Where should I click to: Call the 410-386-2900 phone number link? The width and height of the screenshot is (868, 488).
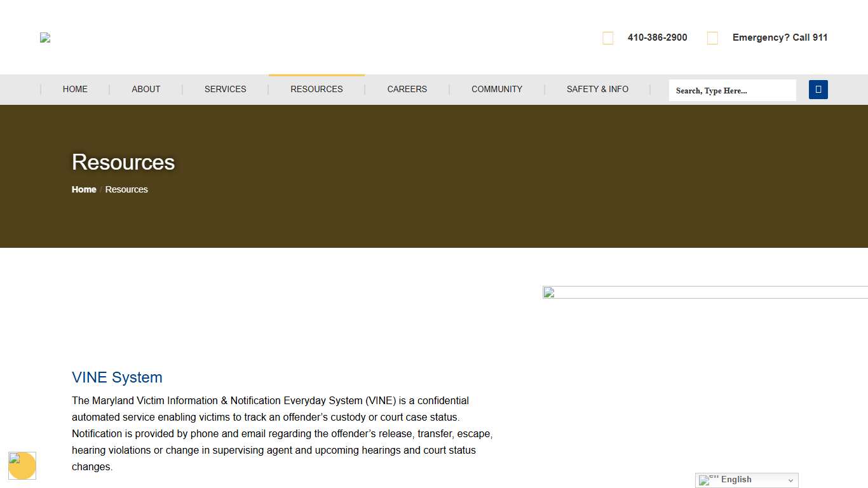[657, 37]
